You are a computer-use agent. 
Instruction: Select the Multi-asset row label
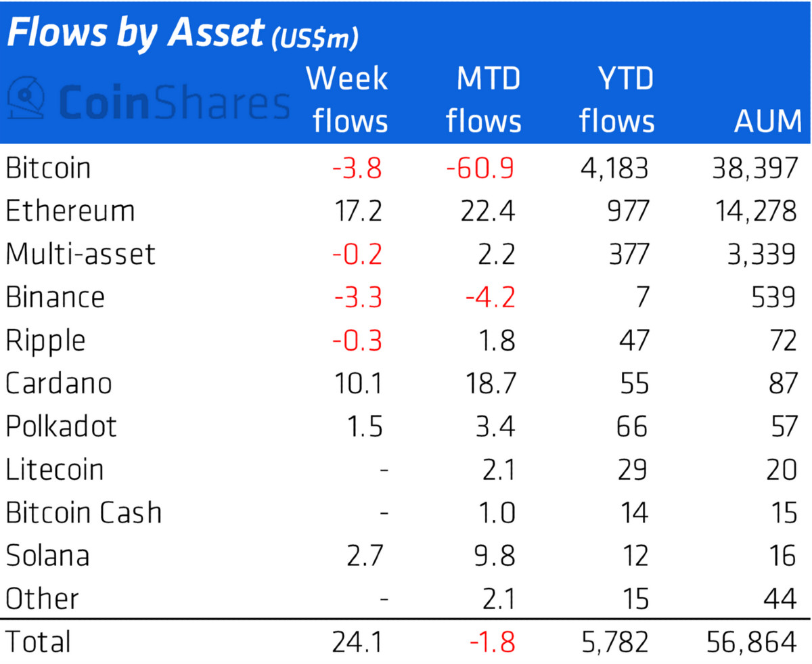click(81, 254)
